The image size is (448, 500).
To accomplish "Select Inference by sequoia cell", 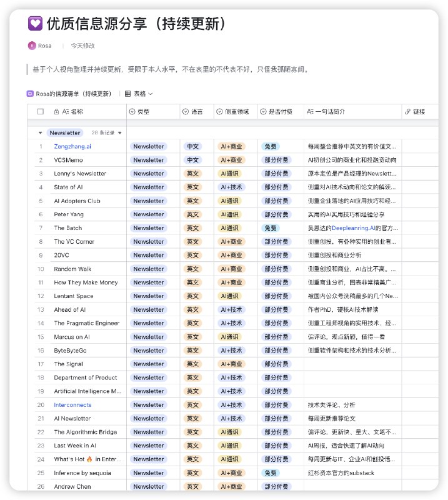I will pos(88,473).
